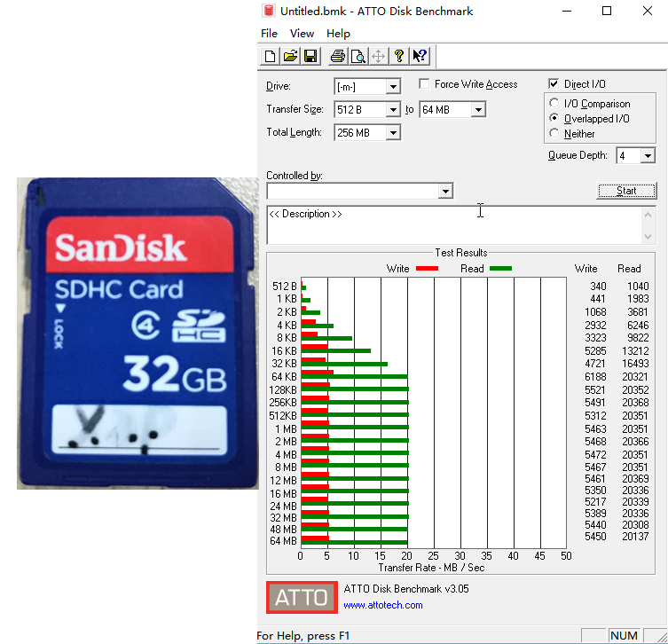668x644 pixels.
Task: Click the Print Preview toolbar icon
Action: 358,56
